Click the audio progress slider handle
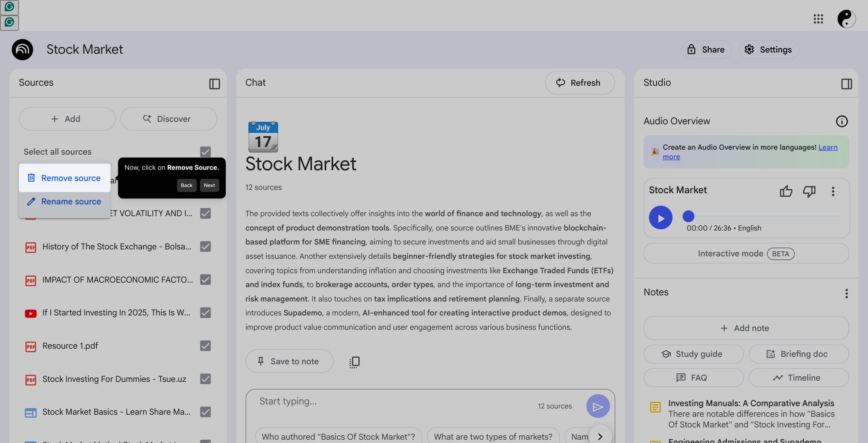The image size is (868, 443). (x=688, y=216)
